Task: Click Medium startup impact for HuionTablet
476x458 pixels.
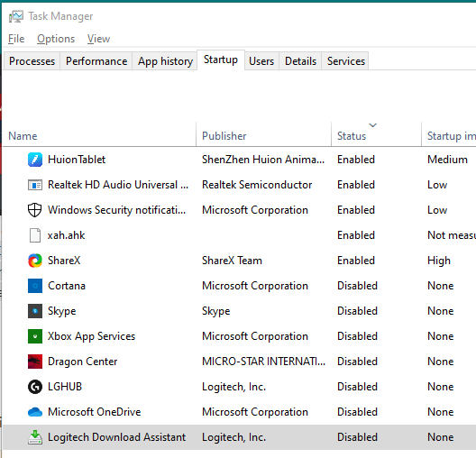Action: pos(447,160)
